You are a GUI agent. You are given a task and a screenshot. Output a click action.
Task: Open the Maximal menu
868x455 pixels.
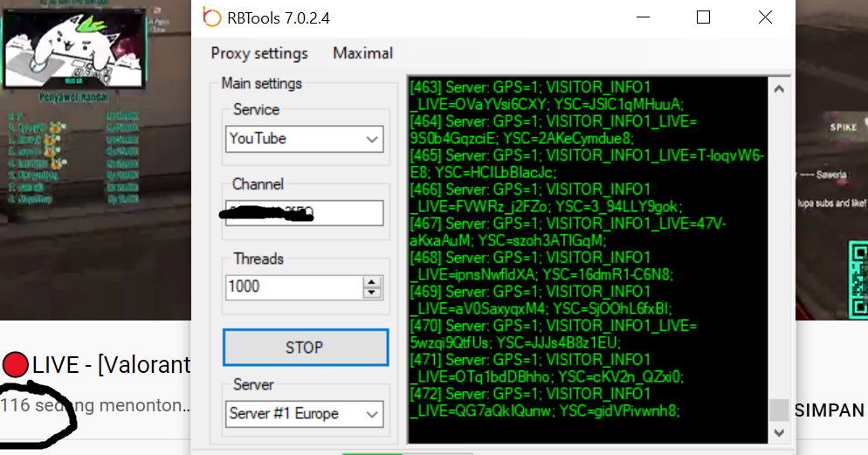click(362, 53)
